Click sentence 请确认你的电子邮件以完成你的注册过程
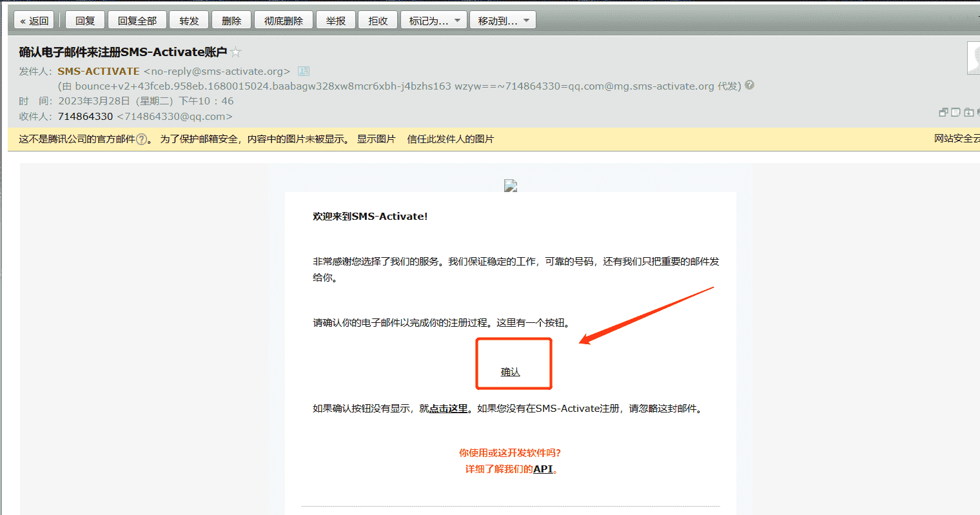 tap(402, 323)
